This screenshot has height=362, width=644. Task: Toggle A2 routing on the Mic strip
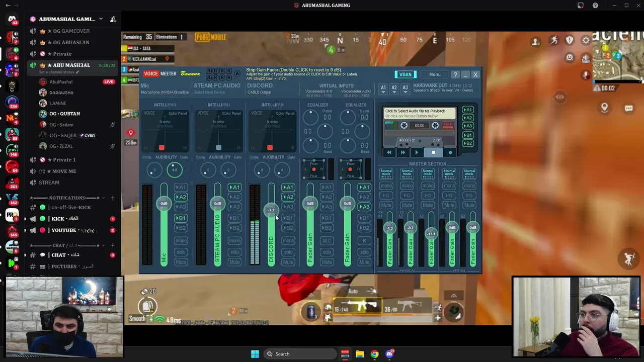[181, 197]
